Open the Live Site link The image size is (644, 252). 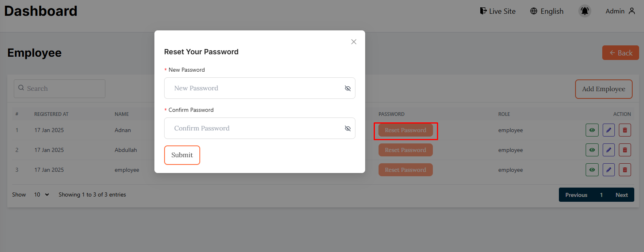point(498,11)
